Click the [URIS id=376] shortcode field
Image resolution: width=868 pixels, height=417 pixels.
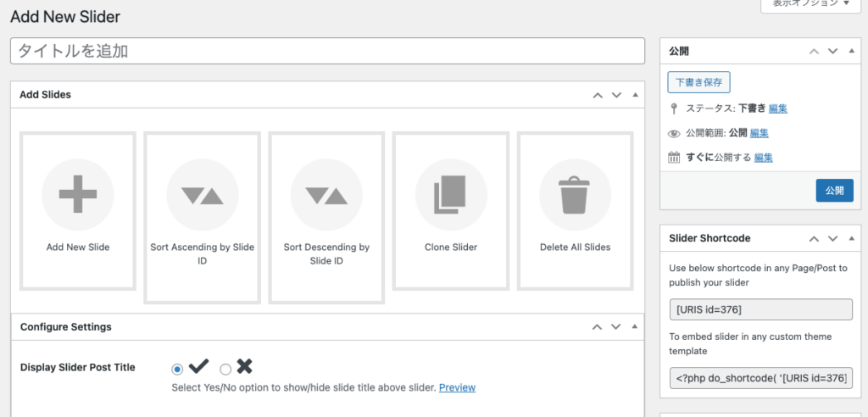(760, 309)
